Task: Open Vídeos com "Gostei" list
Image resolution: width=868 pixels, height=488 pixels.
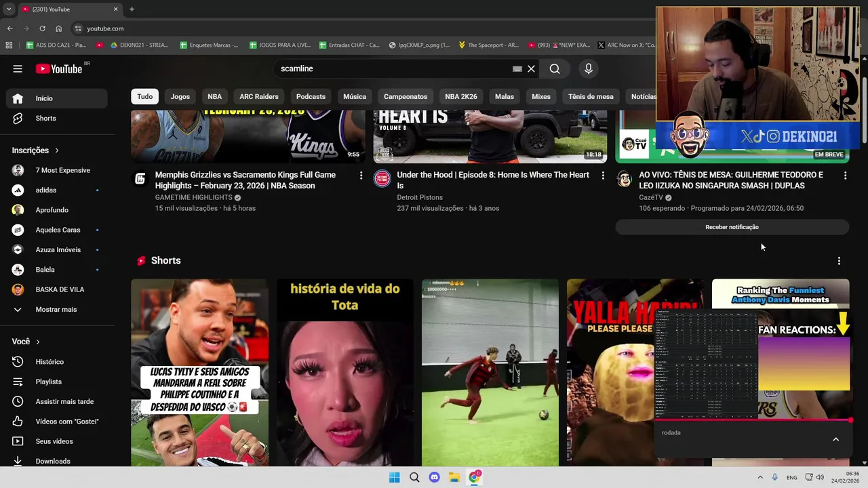Action: pyautogui.click(x=57, y=422)
